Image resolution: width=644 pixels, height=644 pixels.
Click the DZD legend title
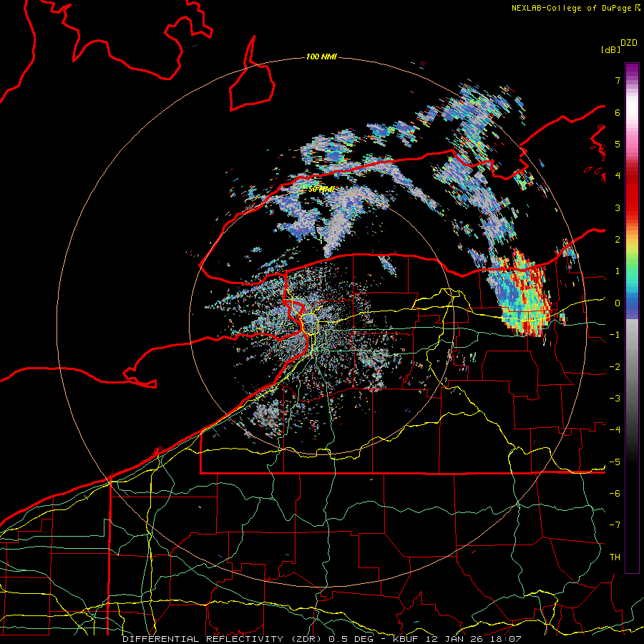(x=629, y=43)
